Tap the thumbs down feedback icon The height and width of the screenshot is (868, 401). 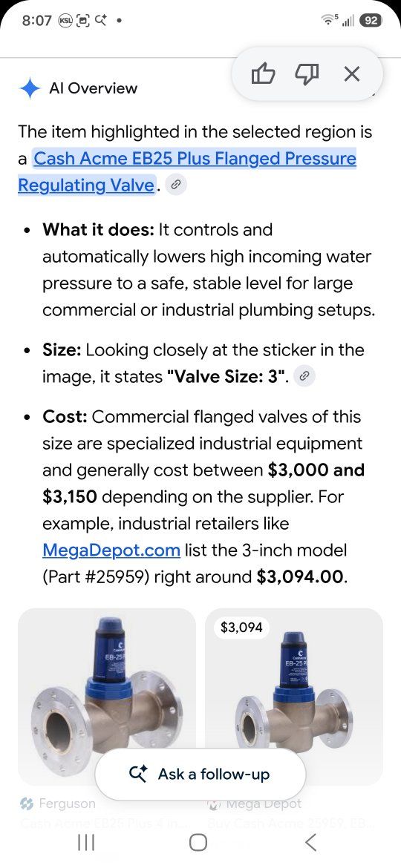coord(307,73)
